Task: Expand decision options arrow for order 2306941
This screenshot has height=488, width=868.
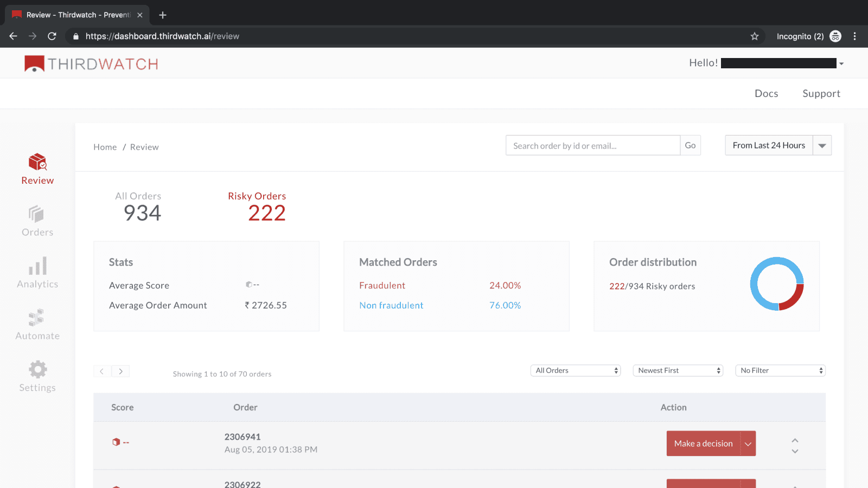Action: tap(748, 444)
